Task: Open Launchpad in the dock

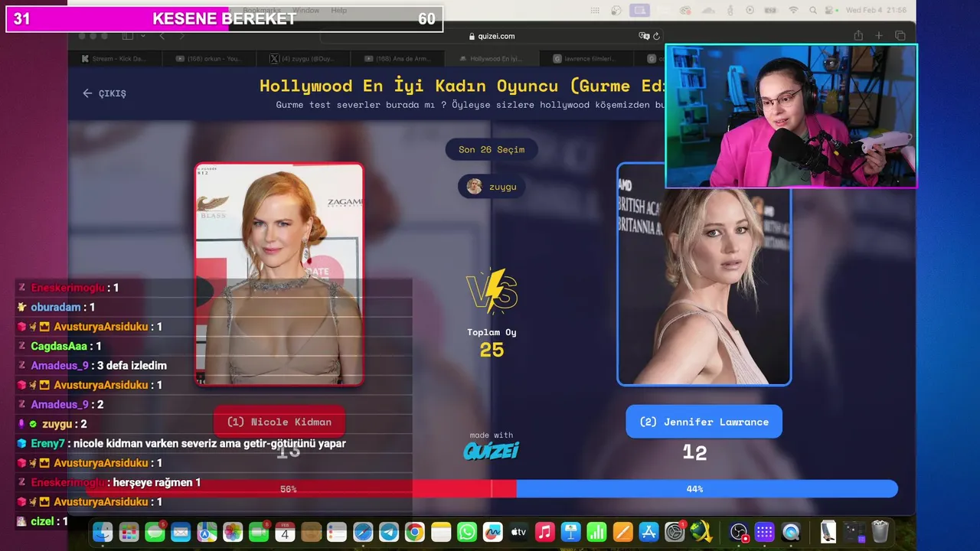Action: (129, 532)
